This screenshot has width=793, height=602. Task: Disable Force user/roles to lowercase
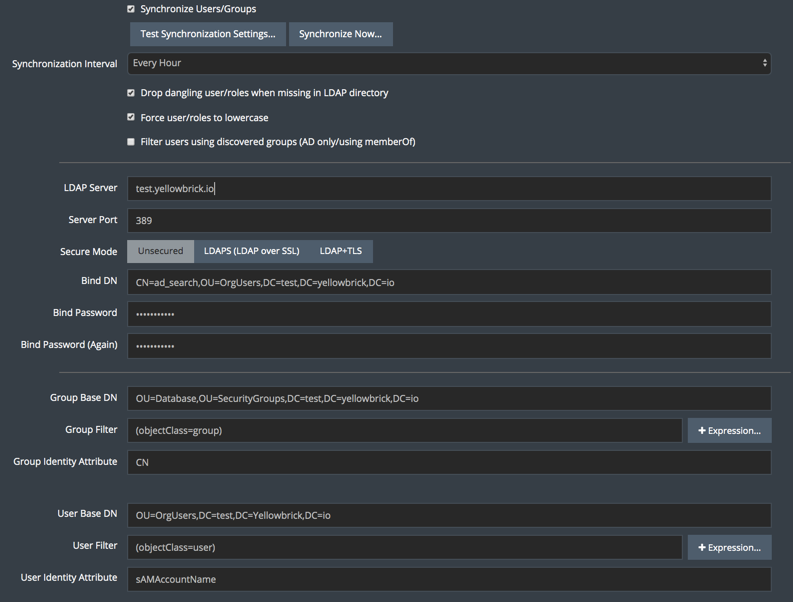pyautogui.click(x=131, y=118)
